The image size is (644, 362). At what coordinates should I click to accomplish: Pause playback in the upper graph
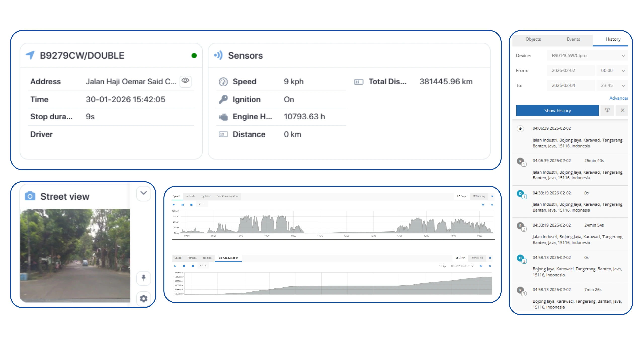[x=183, y=205]
